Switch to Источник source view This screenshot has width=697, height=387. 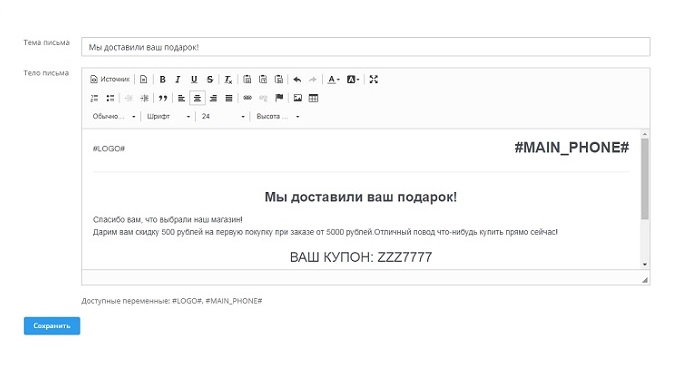(110, 80)
